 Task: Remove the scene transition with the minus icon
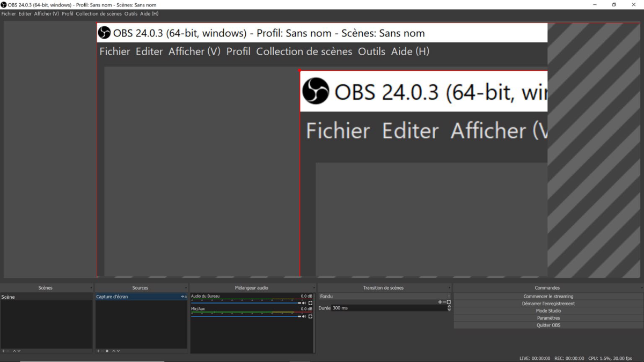point(444,302)
